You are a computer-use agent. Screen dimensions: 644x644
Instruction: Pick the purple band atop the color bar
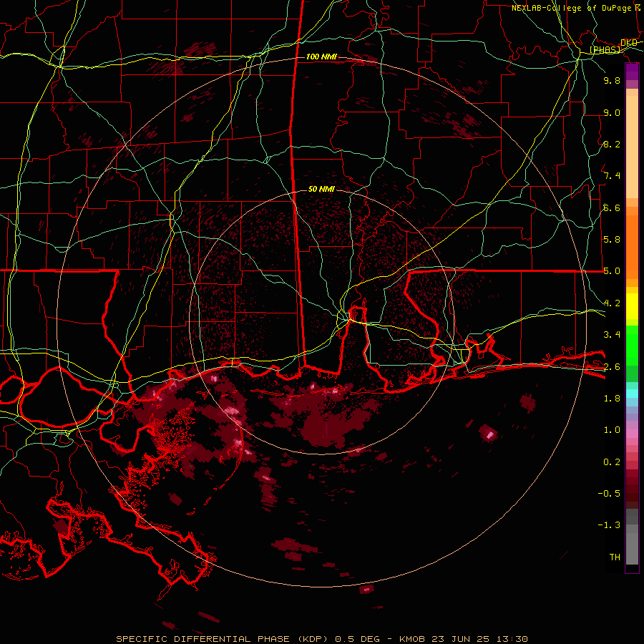click(x=632, y=72)
